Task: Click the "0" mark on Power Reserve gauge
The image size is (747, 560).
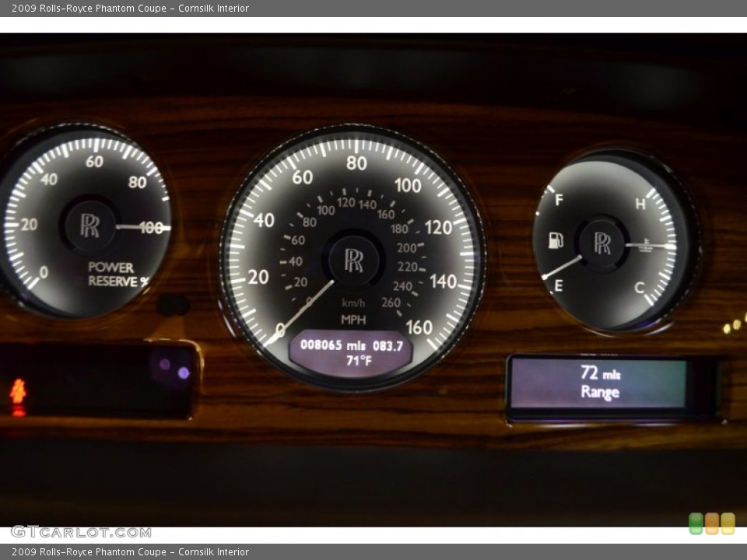Action: pyautogui.click(x=44, y=272)
